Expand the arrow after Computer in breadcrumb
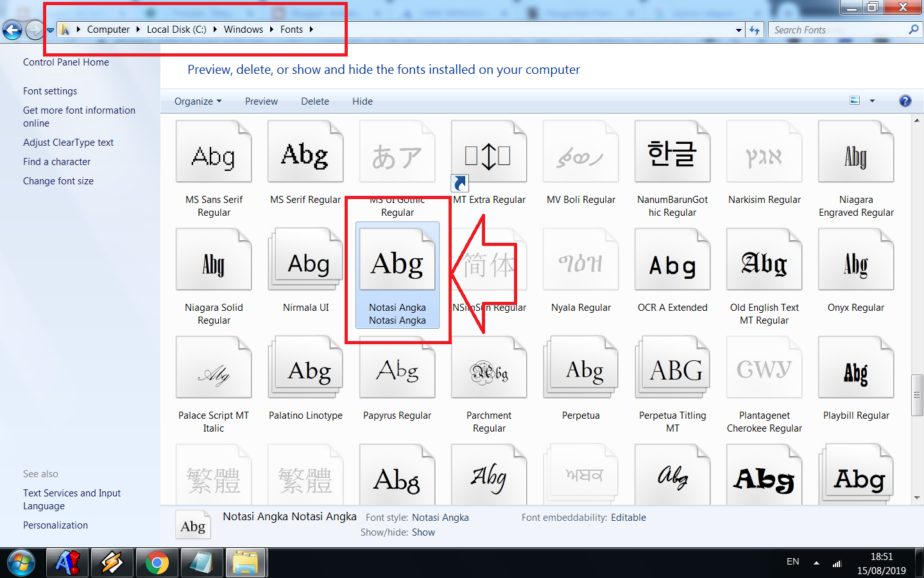The width and height of the screenshot is (924, 578). (x=138, y=30)
